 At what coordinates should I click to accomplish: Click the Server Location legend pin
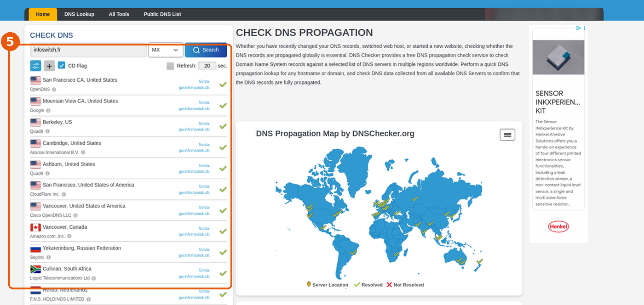click(x=309, y=285)
